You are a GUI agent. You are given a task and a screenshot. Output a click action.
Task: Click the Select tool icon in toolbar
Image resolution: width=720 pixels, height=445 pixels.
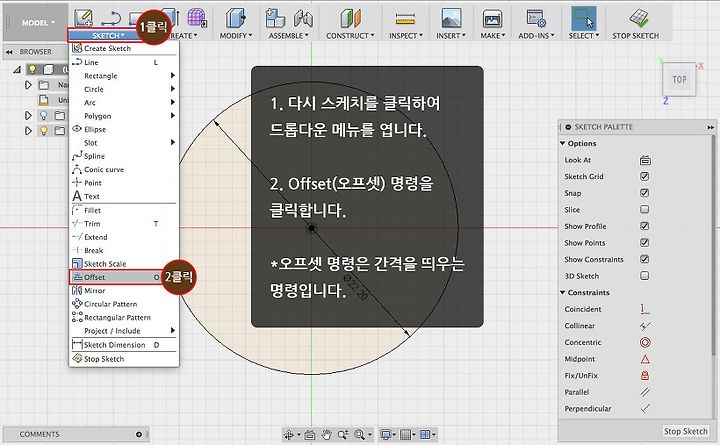pyautogui.click(x=584, y=18)
